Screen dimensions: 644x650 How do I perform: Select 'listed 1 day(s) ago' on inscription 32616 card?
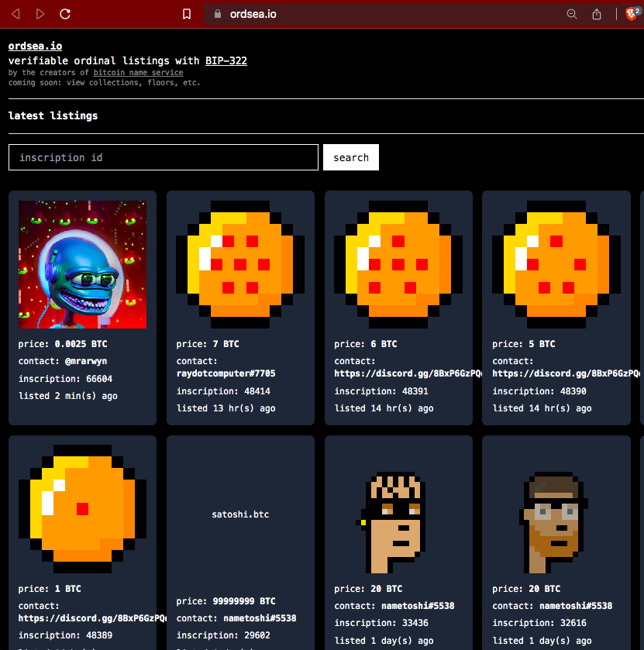point(542,641)
